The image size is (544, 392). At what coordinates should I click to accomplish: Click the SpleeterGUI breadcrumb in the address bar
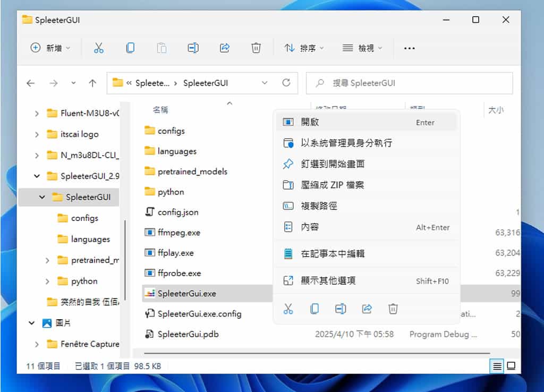tap(206, 83)
